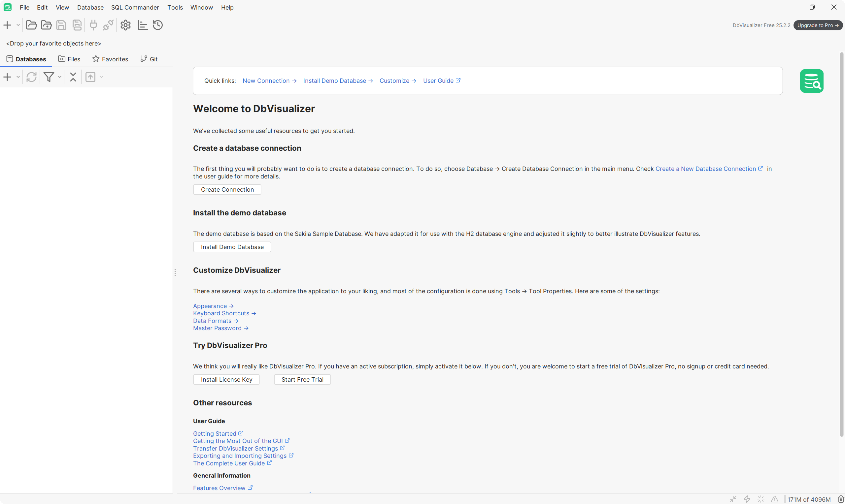Open the File menu
Viewport: 845px width, 504px height.
tap(24, 8)
